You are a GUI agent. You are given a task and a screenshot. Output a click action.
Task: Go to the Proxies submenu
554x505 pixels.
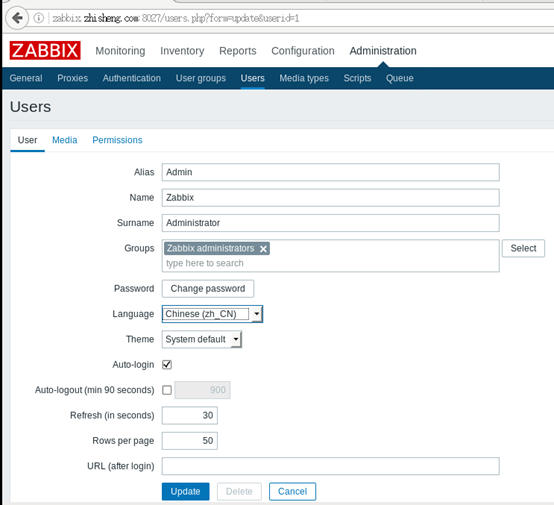coord(72,78)
